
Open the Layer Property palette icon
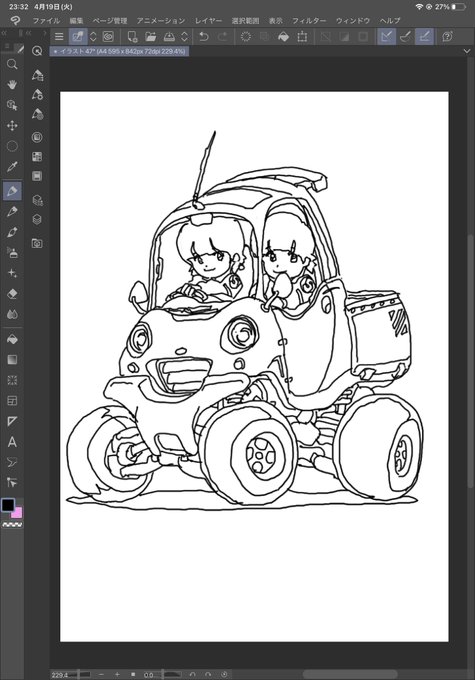pos(37,200)
